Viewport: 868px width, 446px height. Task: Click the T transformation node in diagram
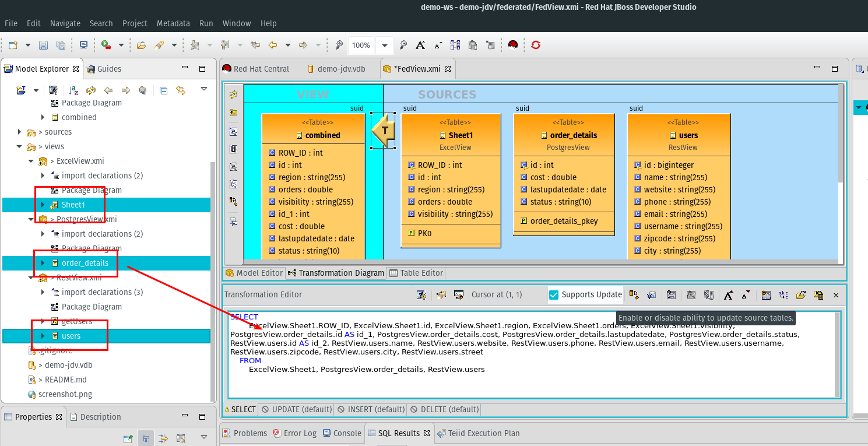[384, 131]
